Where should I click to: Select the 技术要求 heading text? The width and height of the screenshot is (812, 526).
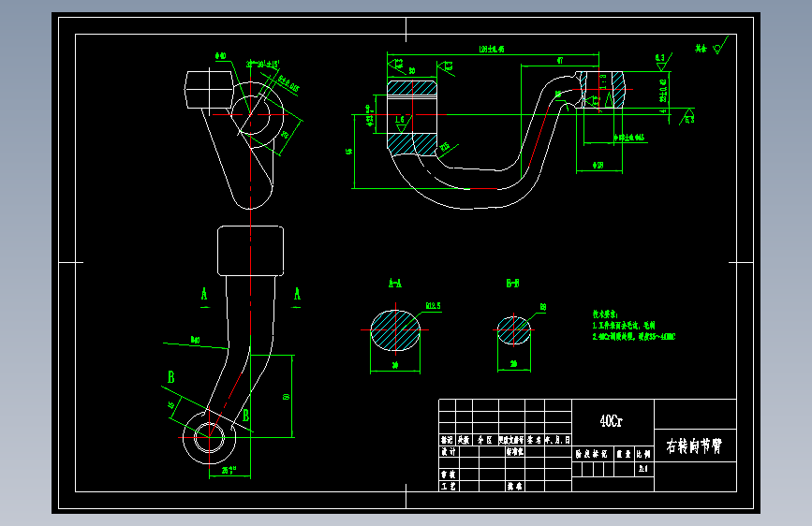point(605,314)
